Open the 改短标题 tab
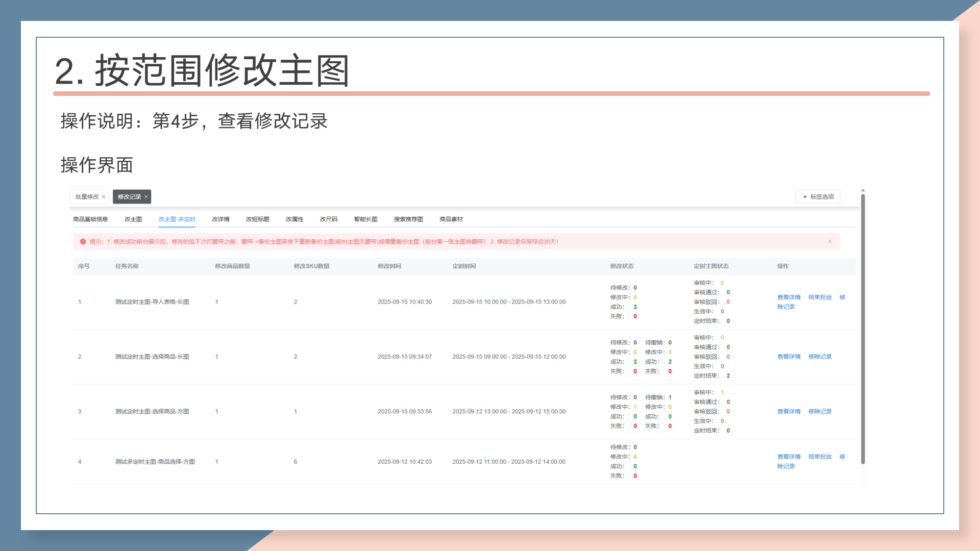The width and height of the screenshot is (980, 551). click(x=257, y=219)
